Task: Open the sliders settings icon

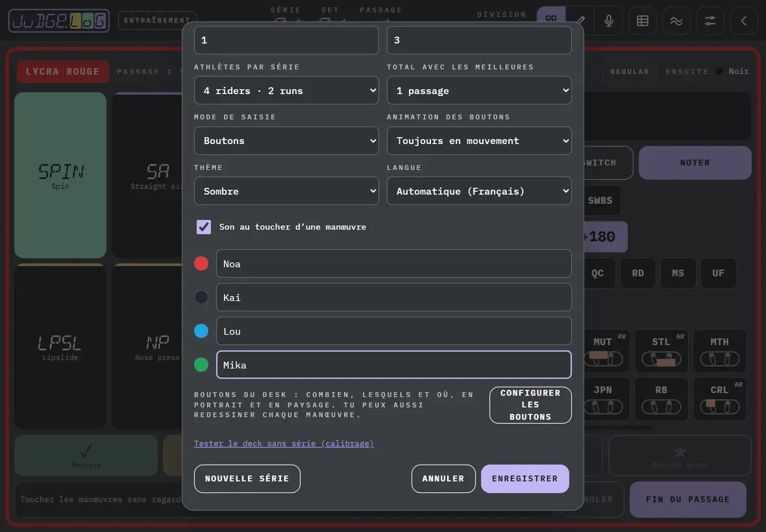Action: (710, 21)
